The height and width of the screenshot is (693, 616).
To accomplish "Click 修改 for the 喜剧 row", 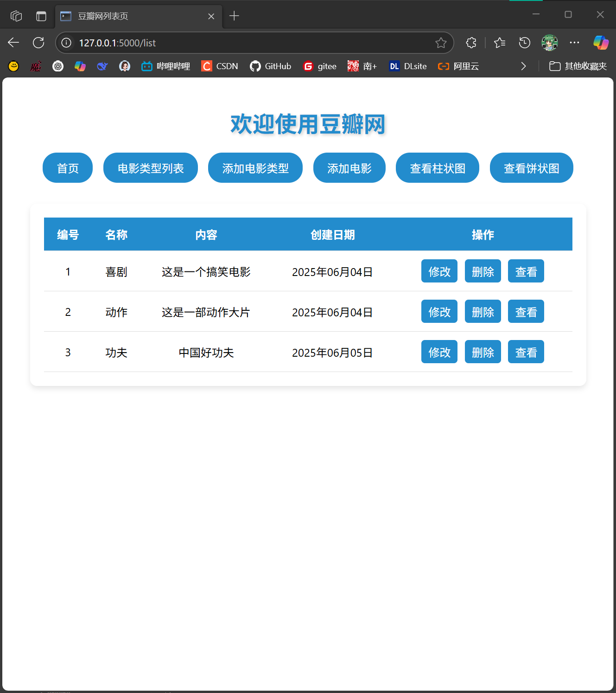I will pyautogui.click(x=439, y=271).
